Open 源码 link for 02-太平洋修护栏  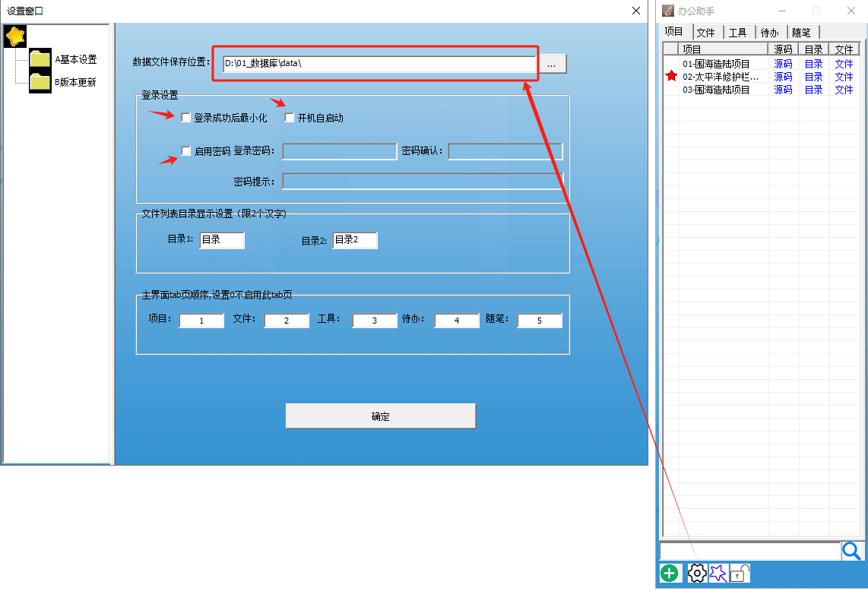pos(783,77)
